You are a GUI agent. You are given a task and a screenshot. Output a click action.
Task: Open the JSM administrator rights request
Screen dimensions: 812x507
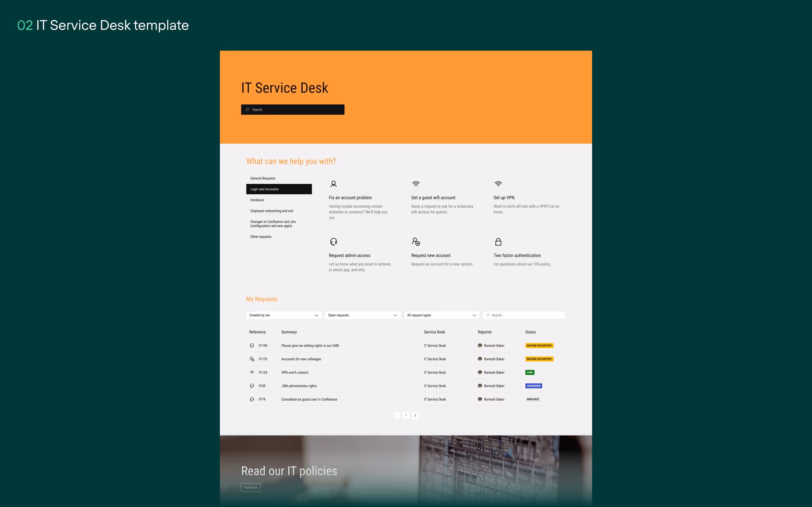[299, 386]
